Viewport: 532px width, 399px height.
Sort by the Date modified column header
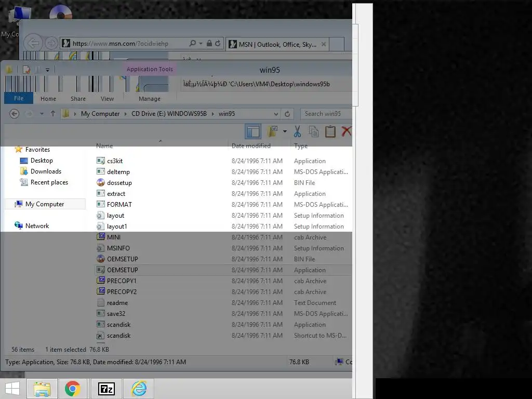251,146
